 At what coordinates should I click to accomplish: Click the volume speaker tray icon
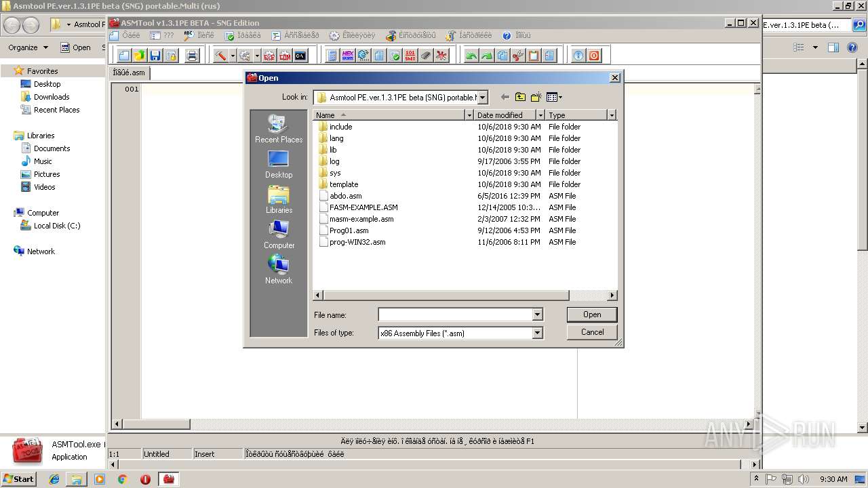click(804, 479)
